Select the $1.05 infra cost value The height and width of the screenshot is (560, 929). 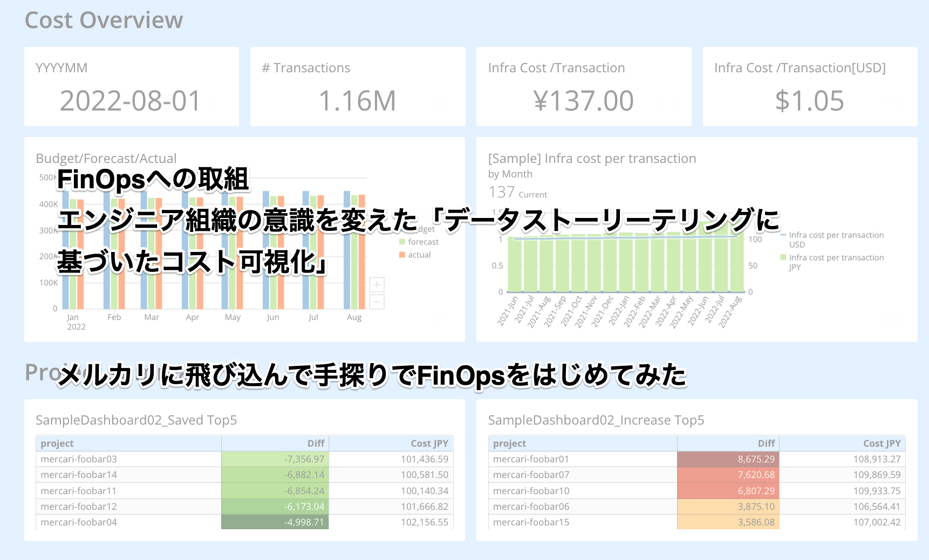click(810, 101)
